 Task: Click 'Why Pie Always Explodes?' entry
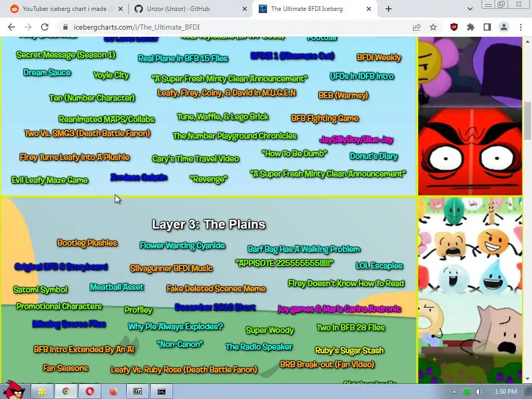click(176, 326)
